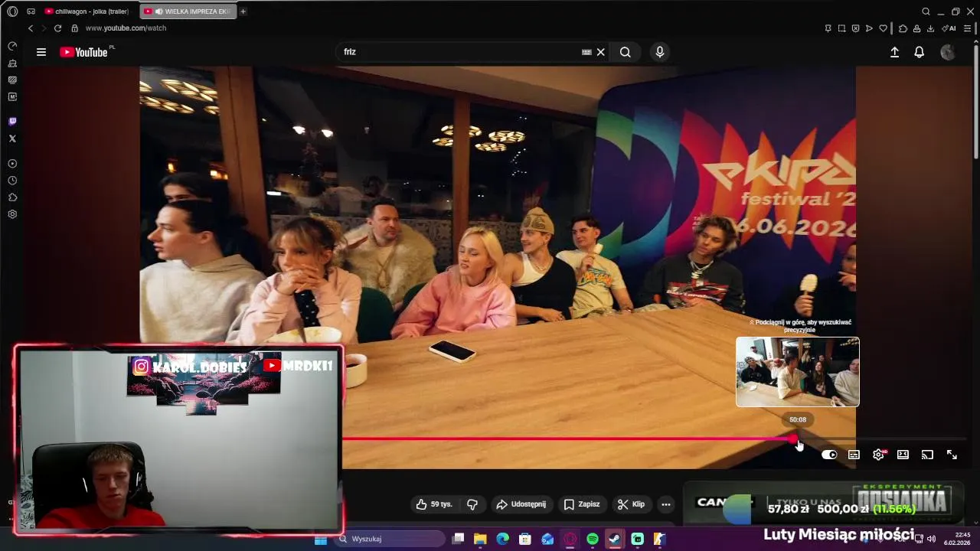Open the YouTube guide hamburger menu

click(41, 52)
